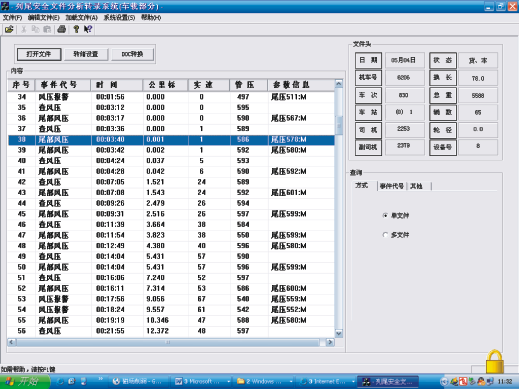Select row 53 风压报警 at 00:17:56

tap(171, 299)
